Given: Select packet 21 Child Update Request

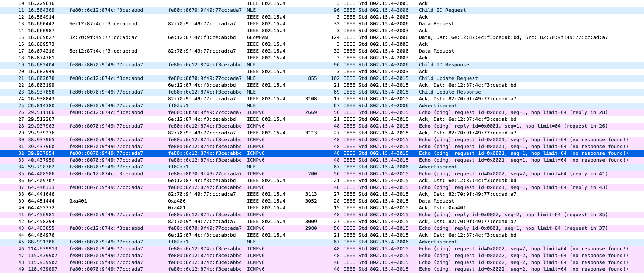Looking at the screenshot, I should (322, 78).
